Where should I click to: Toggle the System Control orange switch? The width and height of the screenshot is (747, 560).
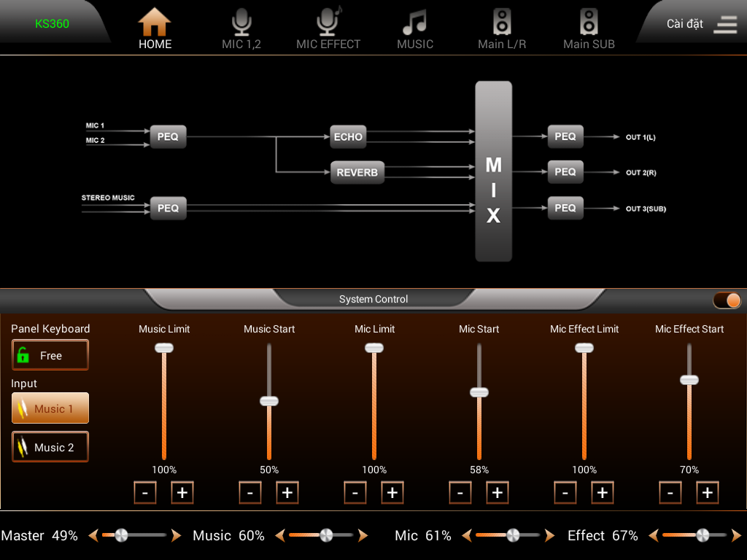pyautogui.click(x=727, y=300)
